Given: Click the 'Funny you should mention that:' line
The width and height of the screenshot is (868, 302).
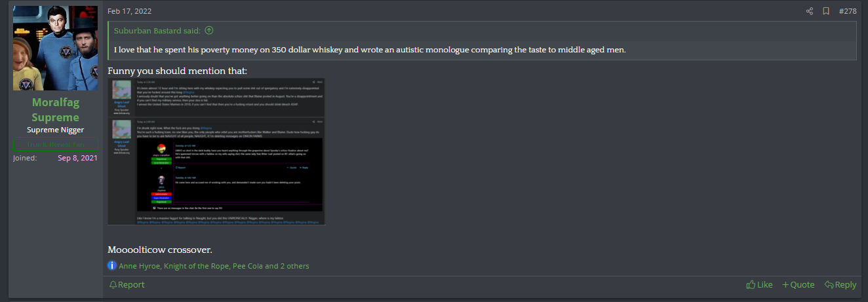Looking at the screenshot, I should (177, 71).
